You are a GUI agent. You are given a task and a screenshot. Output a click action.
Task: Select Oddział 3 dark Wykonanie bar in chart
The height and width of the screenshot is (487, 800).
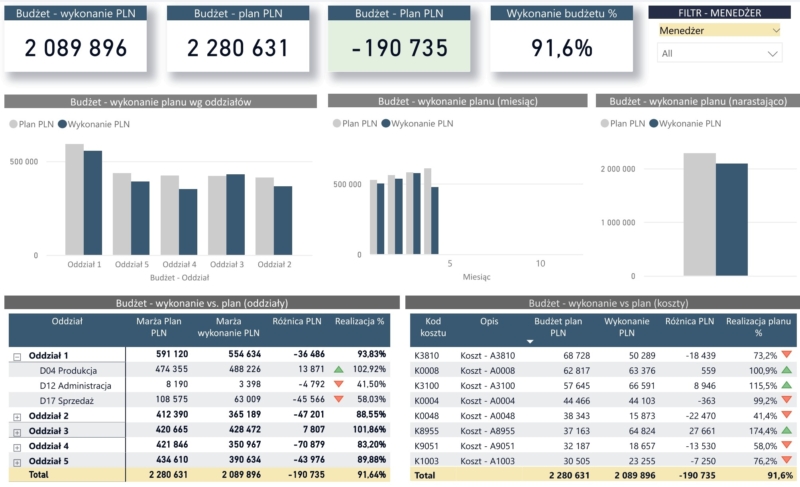pyautogui.click(x=236, y=213)
